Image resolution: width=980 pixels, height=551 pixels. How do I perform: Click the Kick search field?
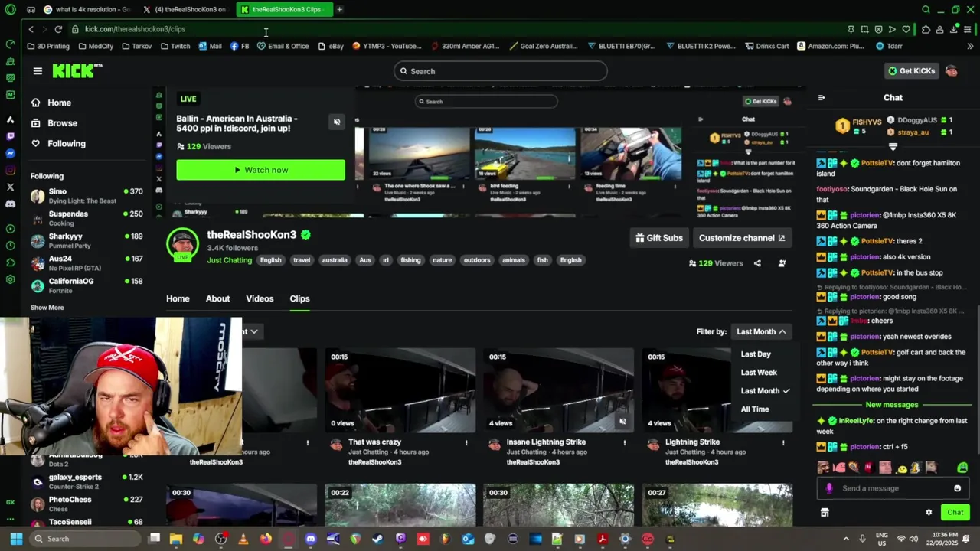pyautogui.click(x=501, y=71)
